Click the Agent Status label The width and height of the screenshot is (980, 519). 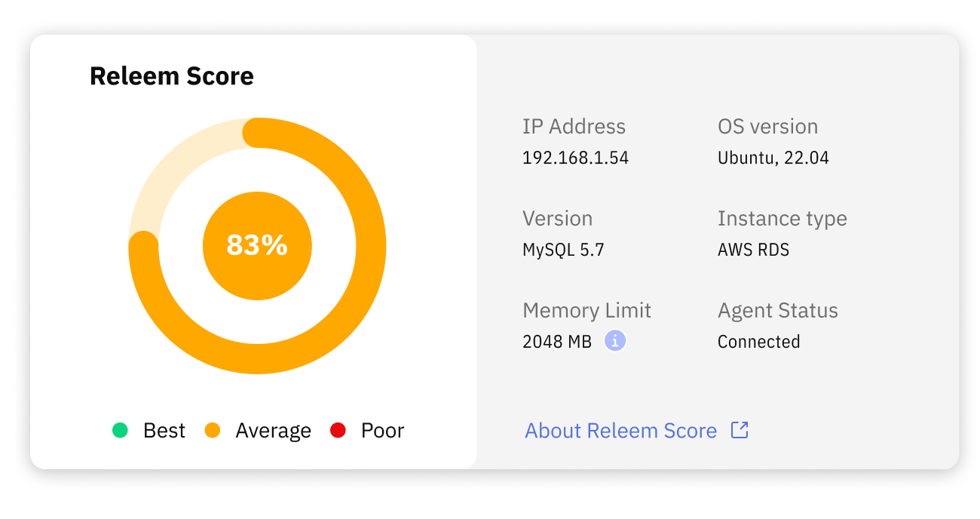pos(777,311)
